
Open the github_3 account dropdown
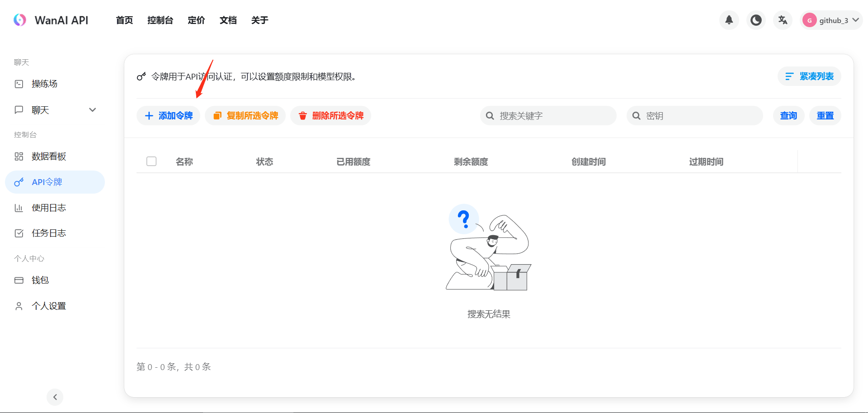(x=833, y=20)
